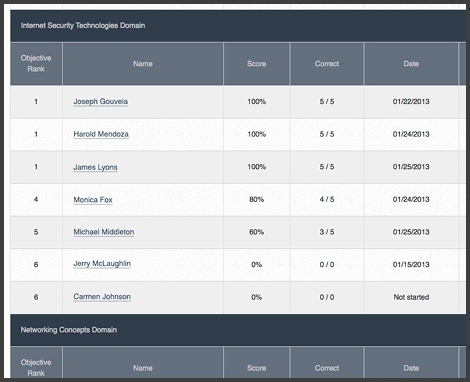This screenshot has height=382, width=470.
Task: Click Date column header in Networking Concepts table
Action: (x=411, y=363)
